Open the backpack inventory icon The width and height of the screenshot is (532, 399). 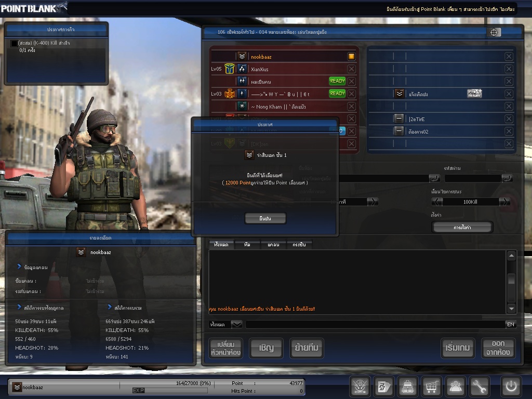(407, 386)
